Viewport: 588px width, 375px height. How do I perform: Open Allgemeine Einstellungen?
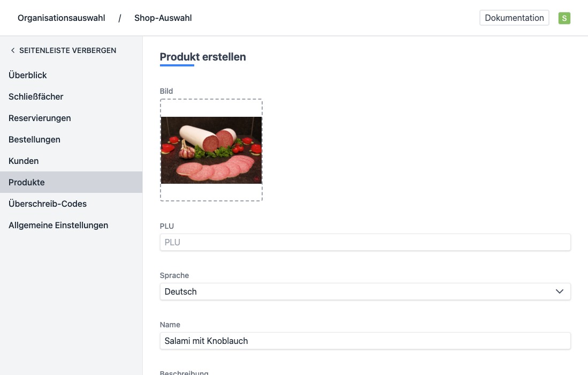tap(58, 225)
